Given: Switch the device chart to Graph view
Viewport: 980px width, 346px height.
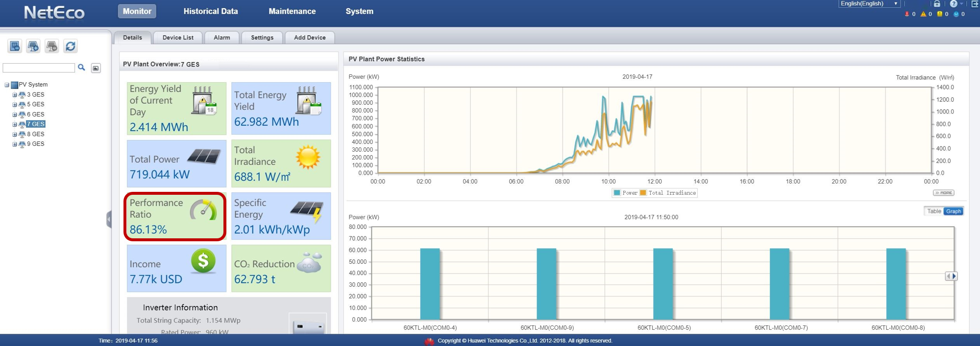Looking at the screenshot, I should coord(954,211).
